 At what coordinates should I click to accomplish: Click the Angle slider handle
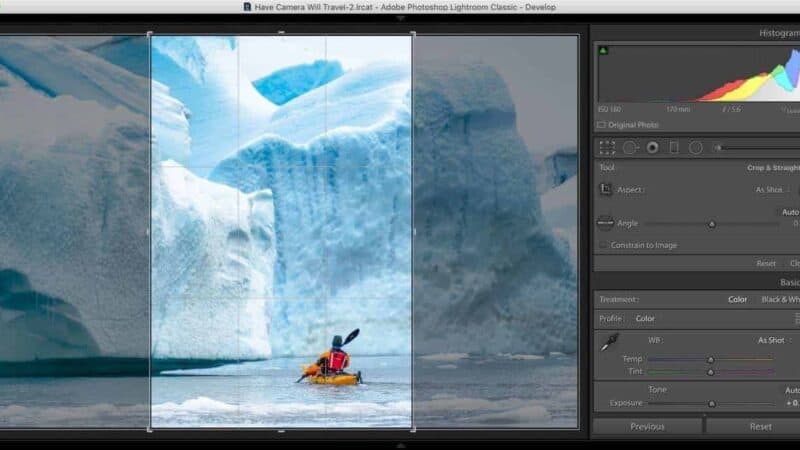712,224
